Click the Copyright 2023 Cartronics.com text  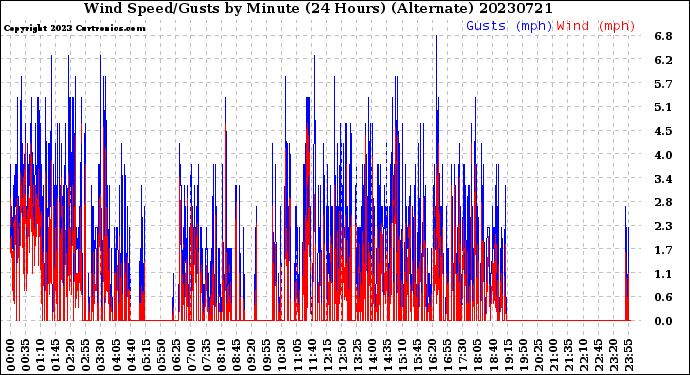click(74, 28)
